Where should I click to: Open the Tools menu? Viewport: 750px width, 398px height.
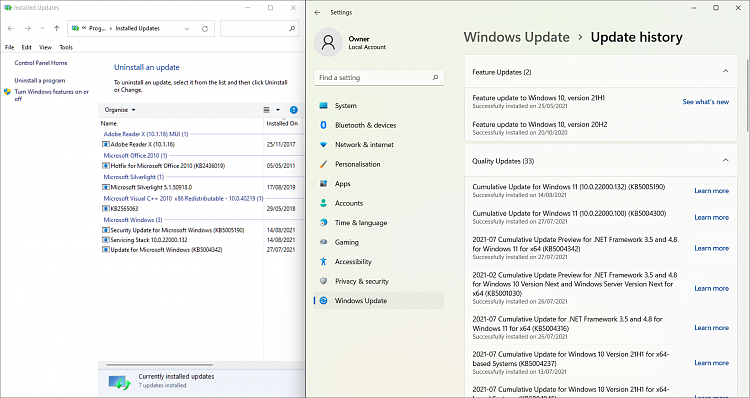point(66,47)
